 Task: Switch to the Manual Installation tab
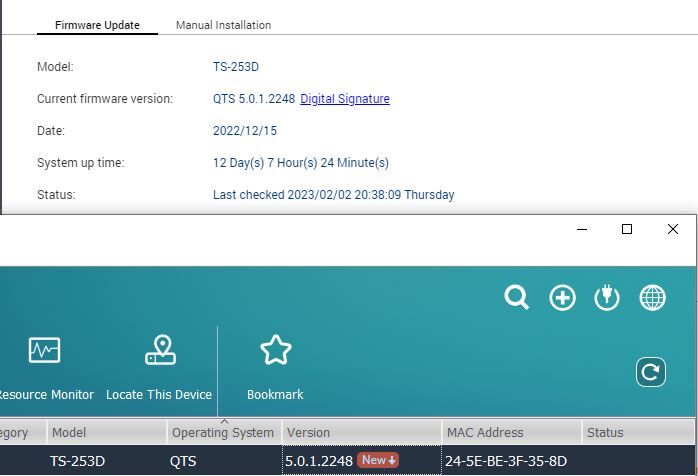pos(223,25)
